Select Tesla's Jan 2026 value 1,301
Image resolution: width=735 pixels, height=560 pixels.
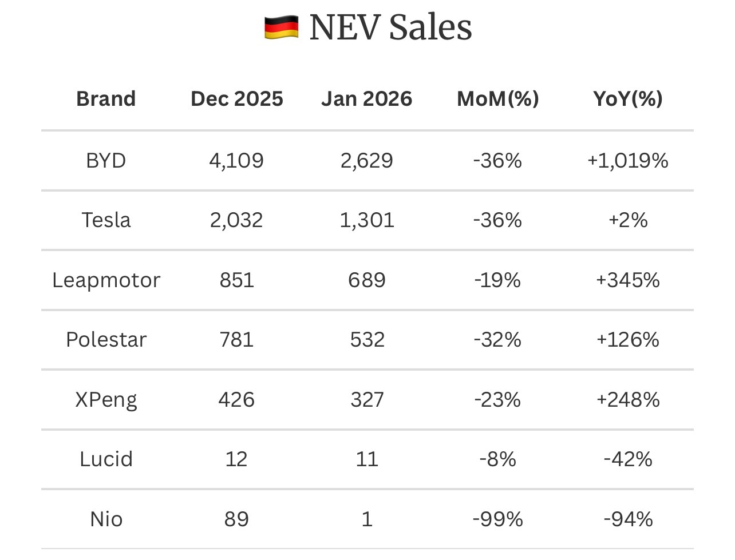click(x=367, y=220)
